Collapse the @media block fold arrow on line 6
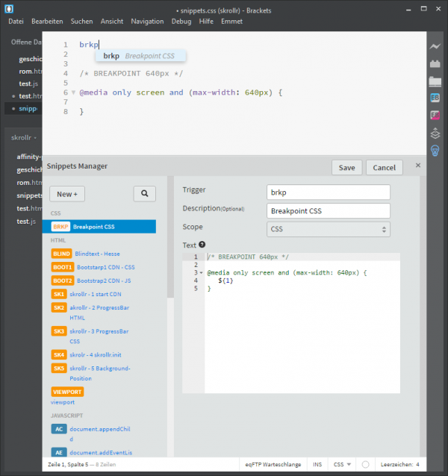Screen dimensions: 448x476 tap(73, 93)
